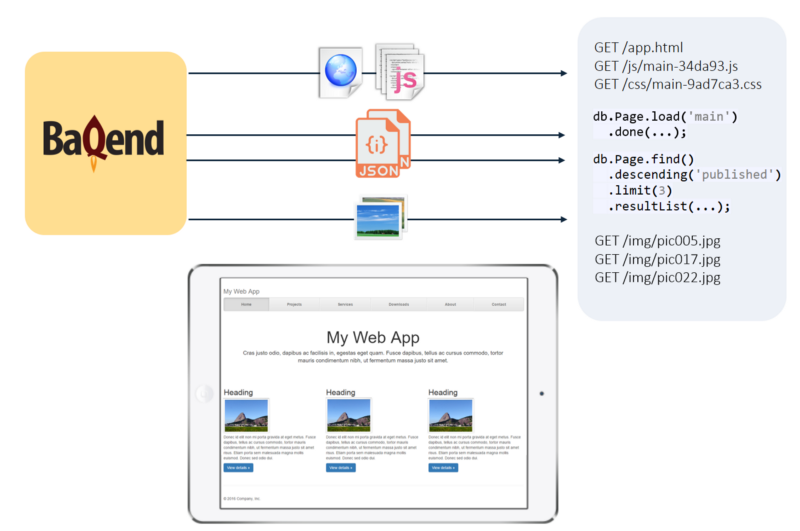
Task: Click the 'Cras justo odio' intro paragraph
Action: [x=373, y=357]
